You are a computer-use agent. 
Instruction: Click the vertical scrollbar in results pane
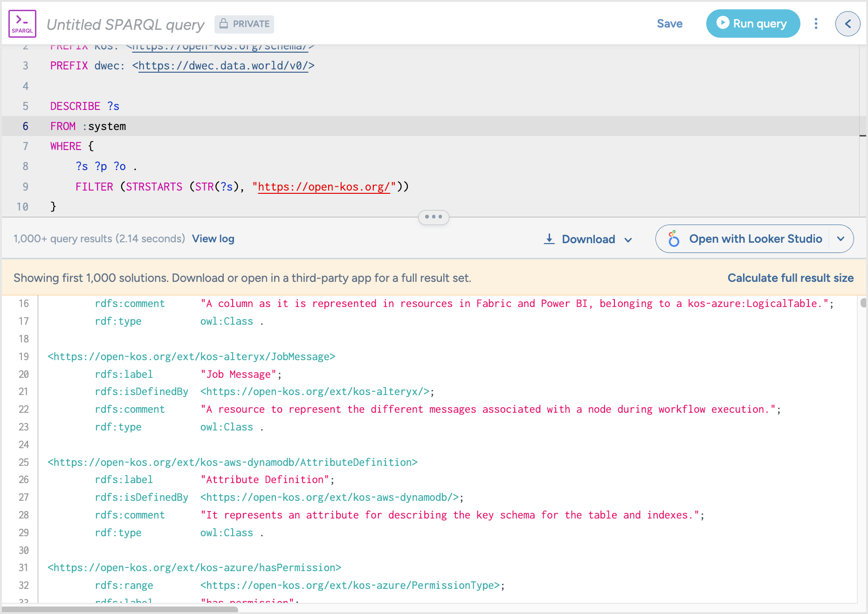863,303
